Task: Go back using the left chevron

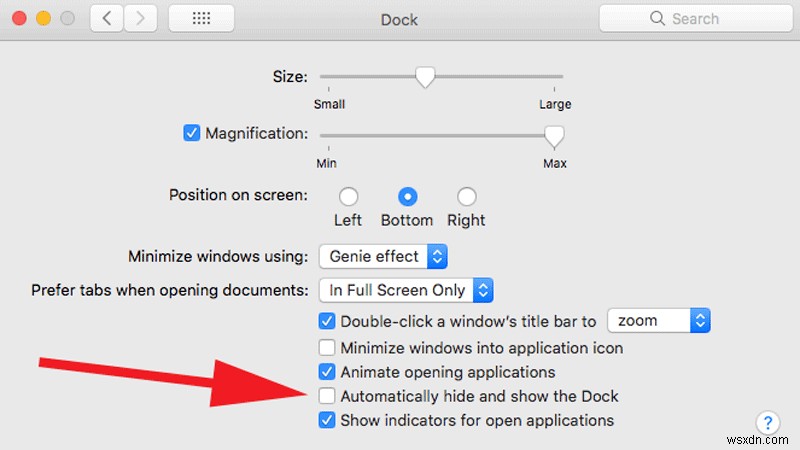Action: click(107, 19)
